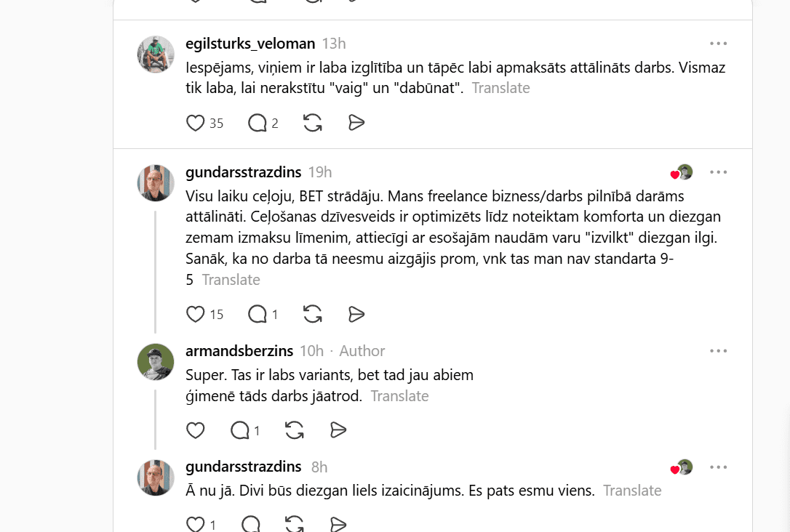This screenshot has width=790, height=532.
Task: Like egilsturks_veloman's comment
Action: click(196, 123)
